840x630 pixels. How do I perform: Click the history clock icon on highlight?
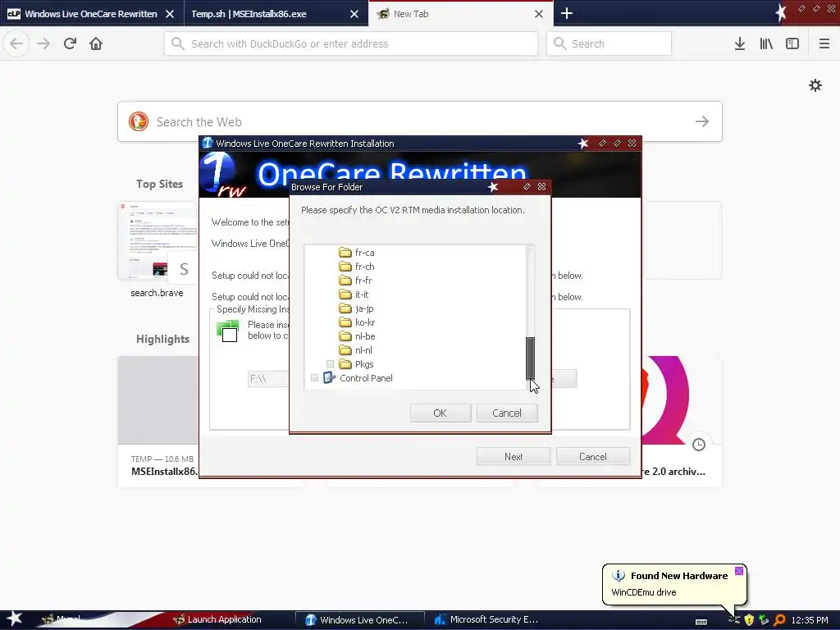pyautogui.click(x=699, y=444)
